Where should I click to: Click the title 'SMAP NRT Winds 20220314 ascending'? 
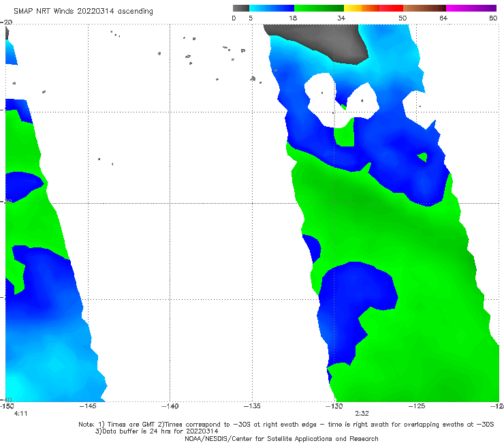(x=83, y=12)
